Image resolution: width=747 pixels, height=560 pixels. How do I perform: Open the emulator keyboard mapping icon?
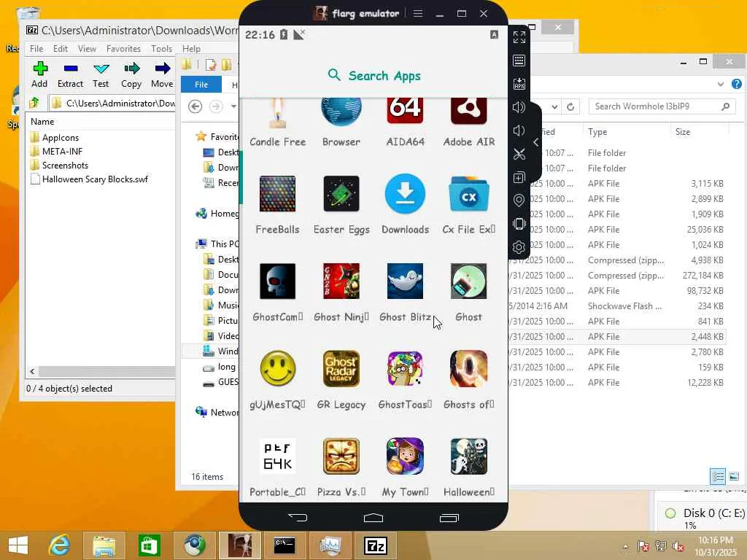pos(519,61)
